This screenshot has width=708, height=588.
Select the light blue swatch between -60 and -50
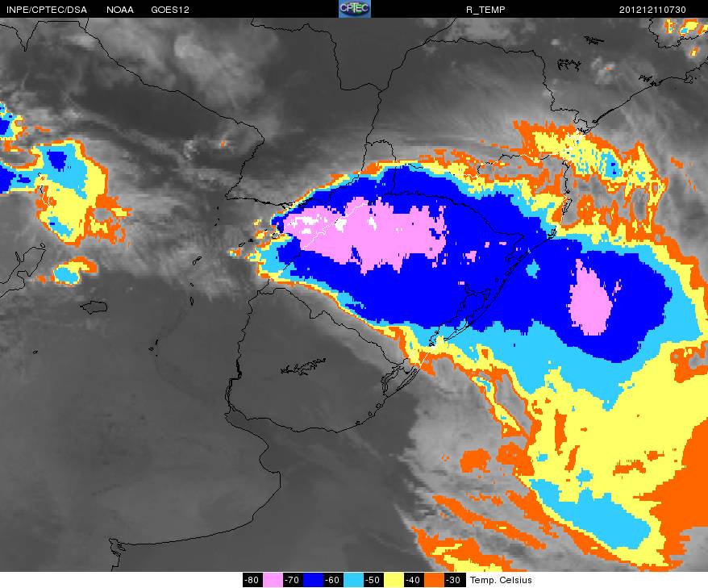coord(353,580)
